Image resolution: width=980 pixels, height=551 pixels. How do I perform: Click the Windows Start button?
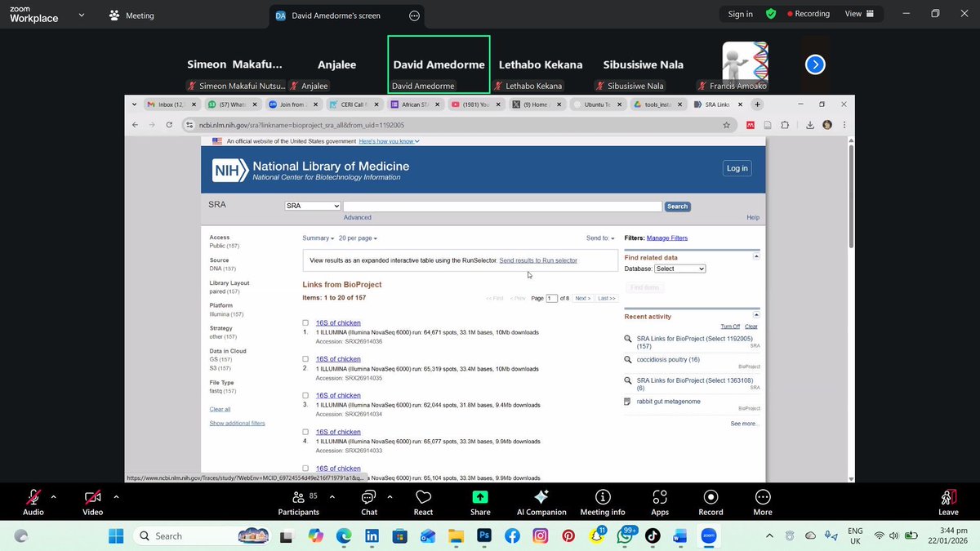tap(116, 536)
